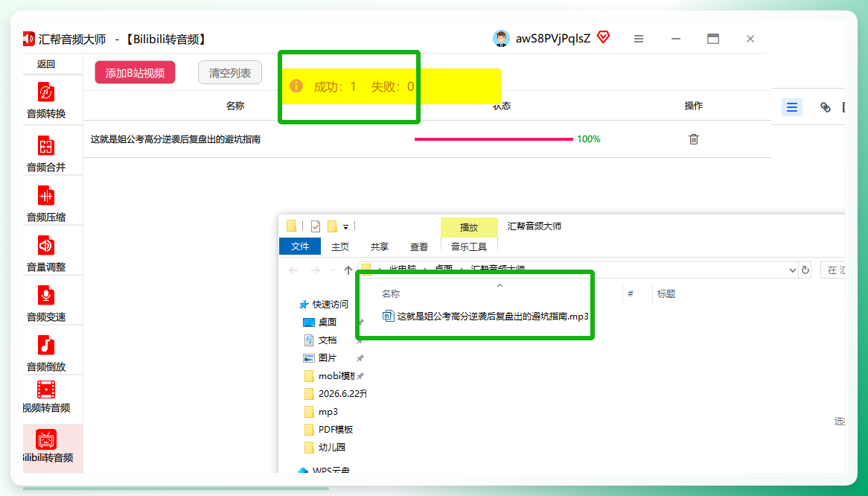Open the 音量调整 tool

(x=46, y=253)
